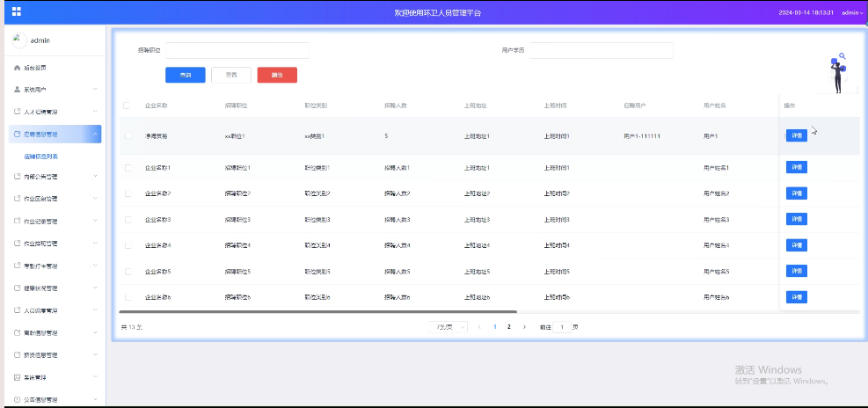868x408 pixels.
Task: Check the box for row 净海贸易
Action: click(128, 135)
